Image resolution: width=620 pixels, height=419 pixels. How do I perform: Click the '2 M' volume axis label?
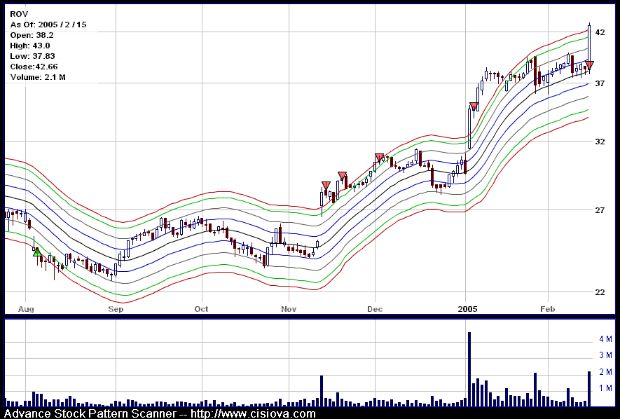coord(605,372)
